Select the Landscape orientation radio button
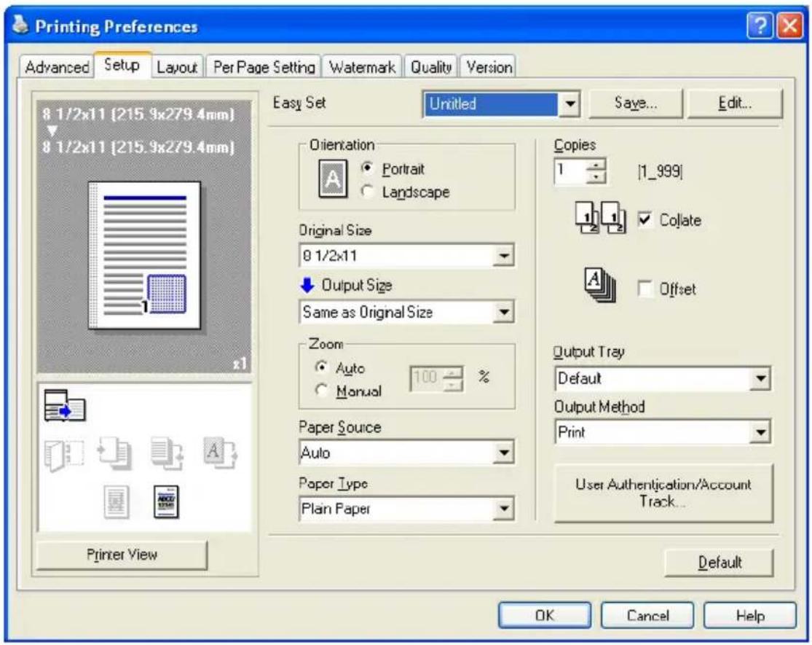The width and height of the screenshot is (812, 645). pos(367,191)
